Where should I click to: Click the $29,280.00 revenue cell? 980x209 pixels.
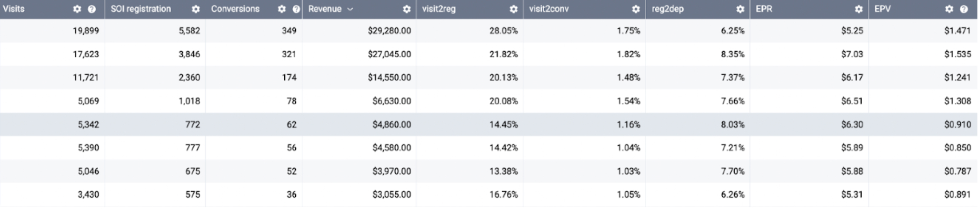pos(389,31)
